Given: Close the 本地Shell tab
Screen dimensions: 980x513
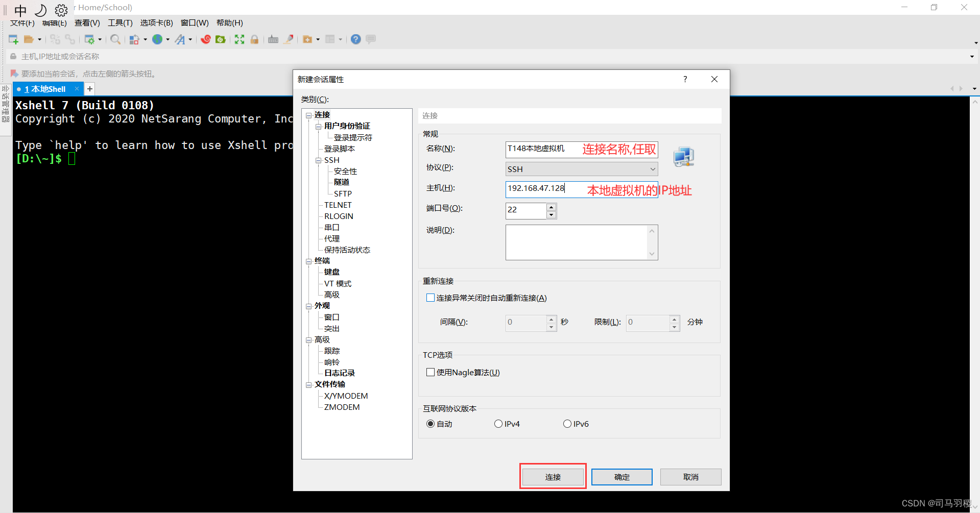Looking at the screenshot, I should [77, 89].
